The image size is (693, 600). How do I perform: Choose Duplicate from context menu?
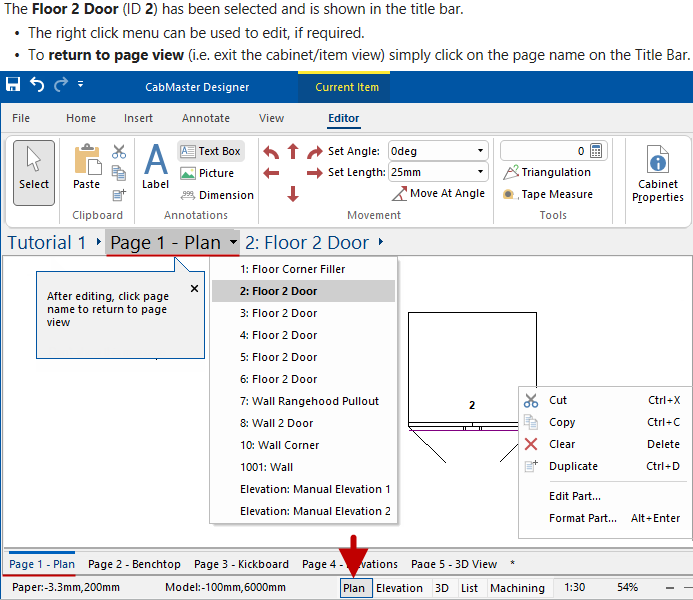pyautogui.click(x=574, y=466)
